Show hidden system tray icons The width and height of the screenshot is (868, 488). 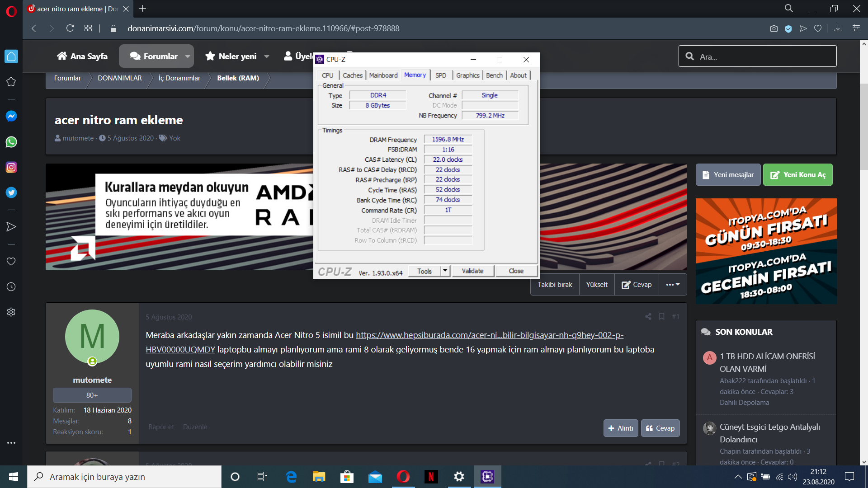pyautogui.click(x=738, y=477)
